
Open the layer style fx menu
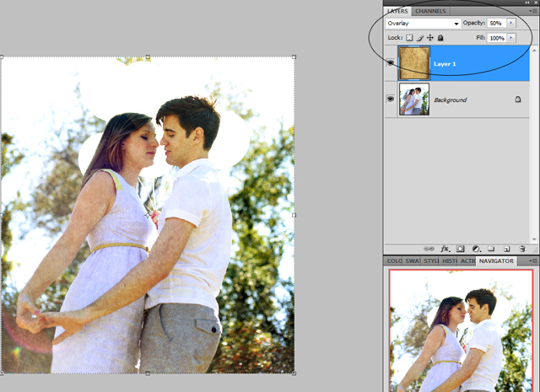coord(445,249)
